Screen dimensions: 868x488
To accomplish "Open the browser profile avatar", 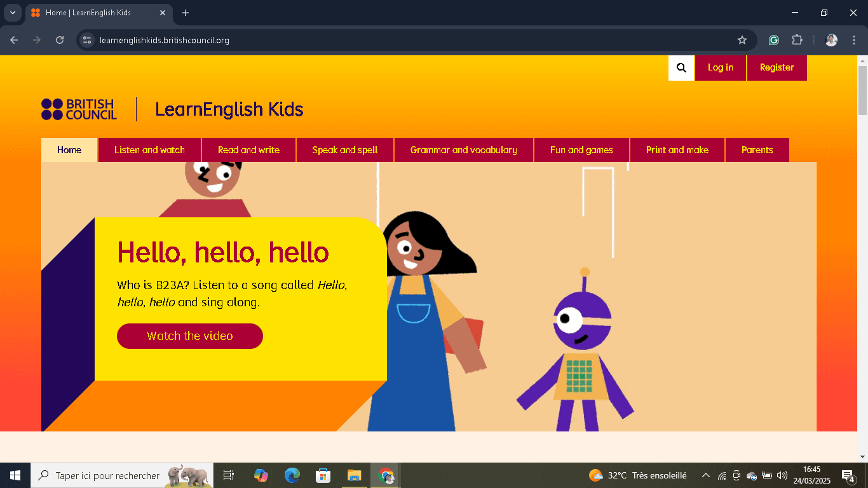I will click(x=831, y=39).
